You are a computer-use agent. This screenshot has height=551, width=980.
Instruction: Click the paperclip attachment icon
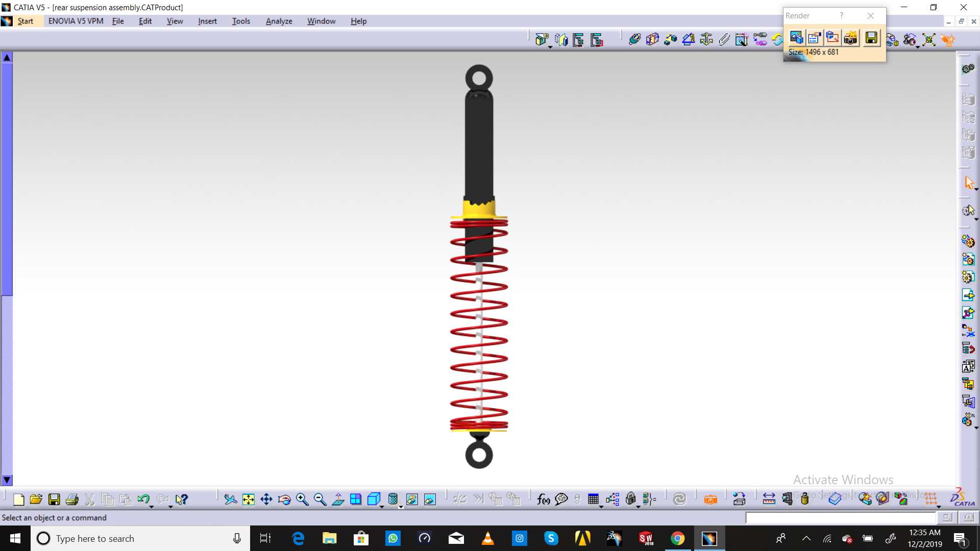724,39
